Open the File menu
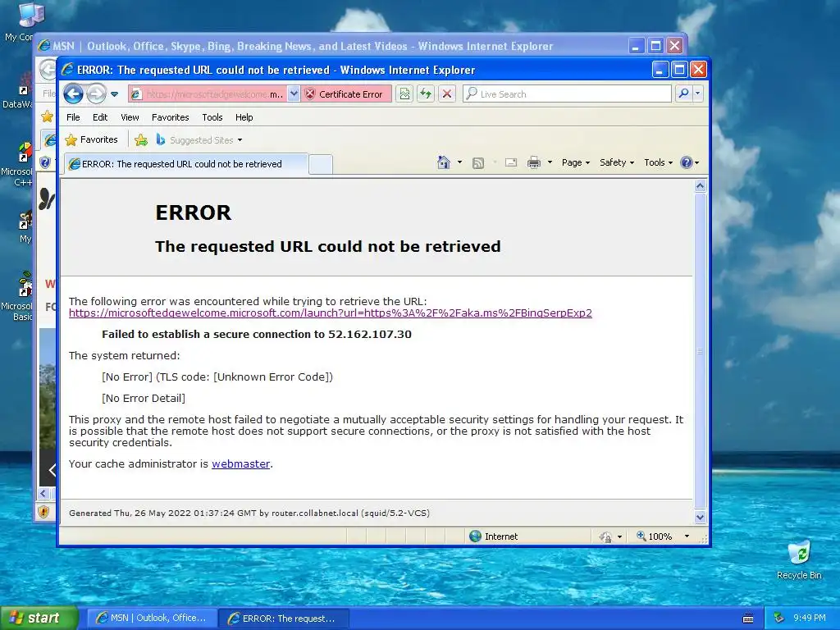This screenshot has height=630, width=840. coord(73,117)
